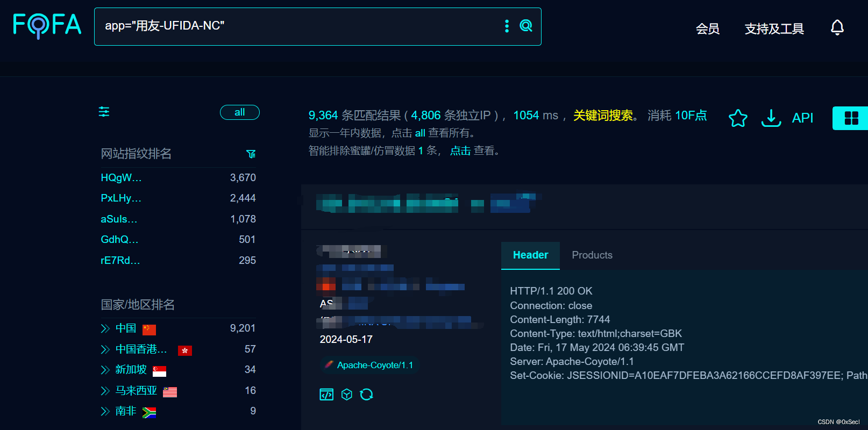Switch to grid view layout

click(851, 118)
